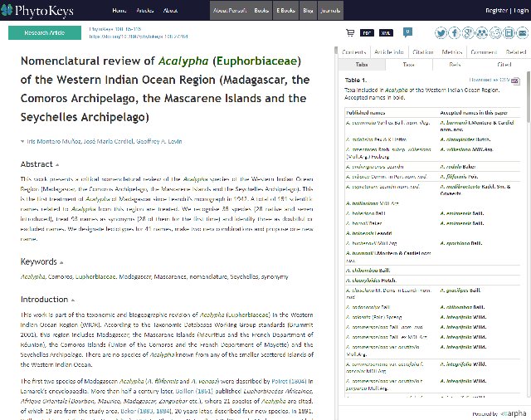Screen dimensions: 531x420
Task: Download the article as XML
Action: (x=386, y=33)
